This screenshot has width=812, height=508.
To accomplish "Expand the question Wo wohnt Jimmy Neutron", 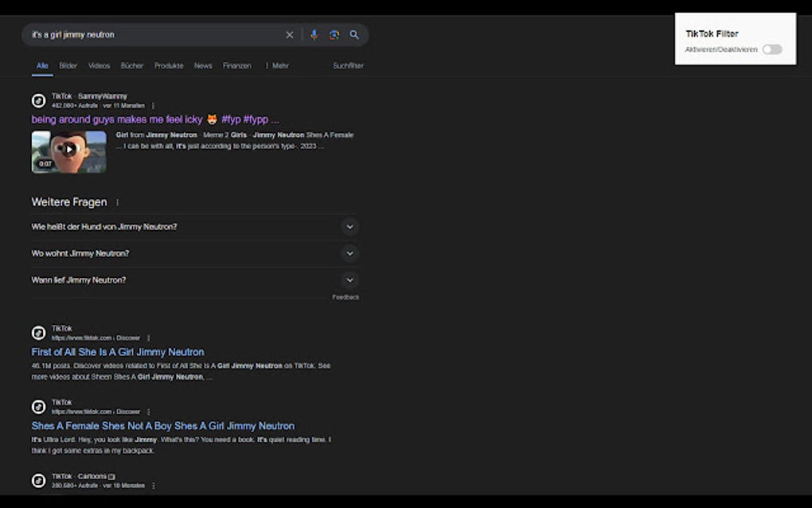I will pyautogui.click(x=195, y=253).
